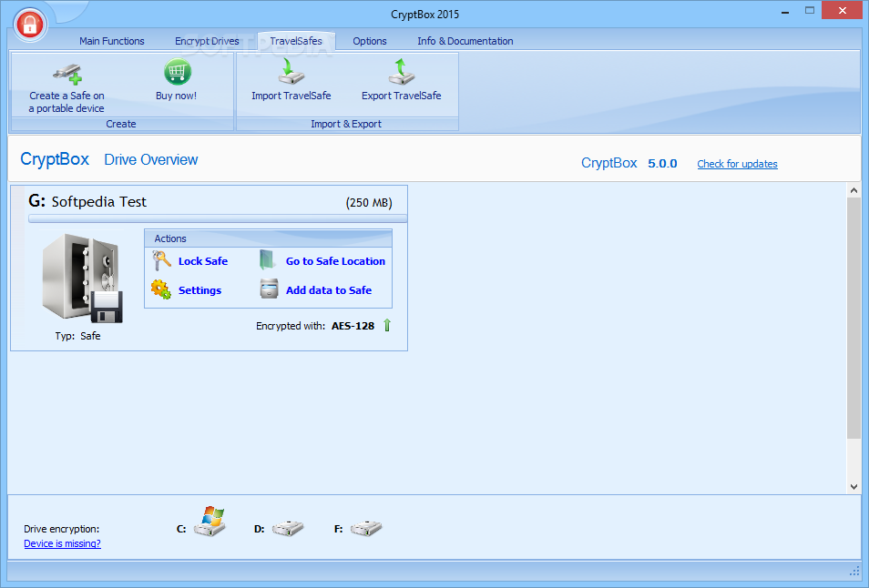Open the Info & Documentation tab
This screenshot has height=588, width=869.
(x=465, y=41)
